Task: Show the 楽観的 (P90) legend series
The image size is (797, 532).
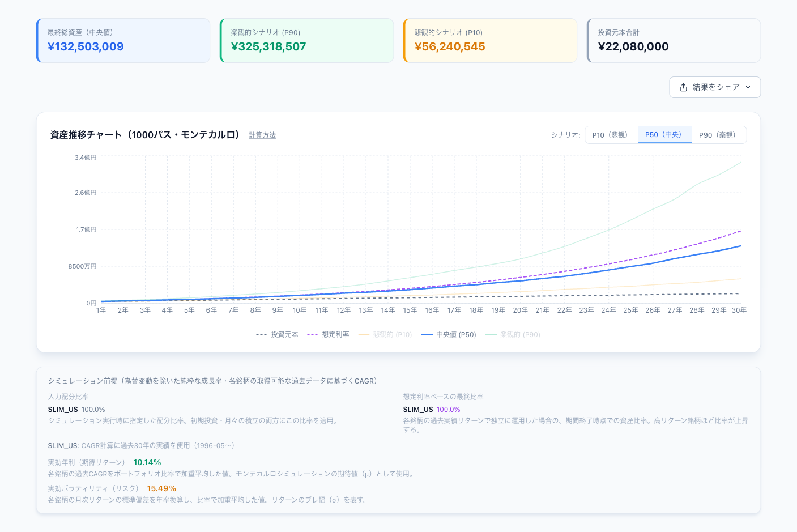Action: pyautogui.click(x=513, y=335)
